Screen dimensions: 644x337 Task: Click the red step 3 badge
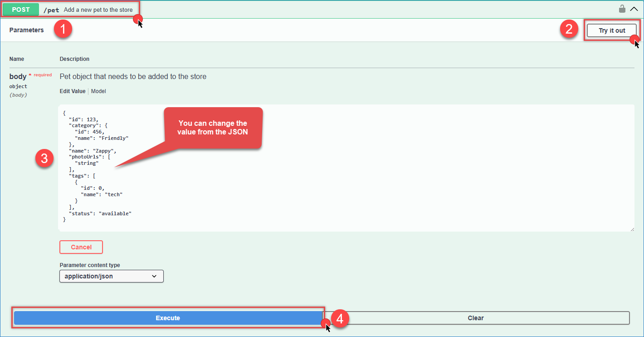(x=44, y=159)
